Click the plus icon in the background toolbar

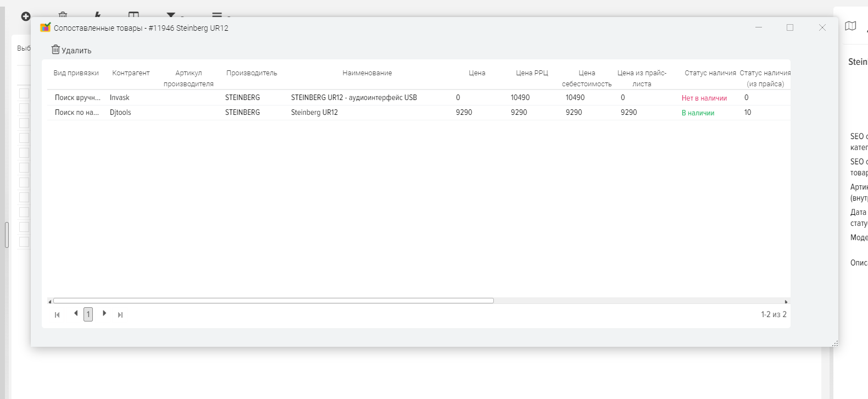pyautogui.click(x=25, y=16)
